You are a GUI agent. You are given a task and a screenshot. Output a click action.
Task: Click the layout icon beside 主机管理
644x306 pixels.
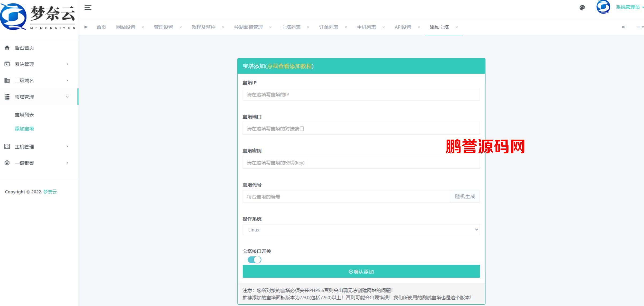tap(7, 146)
